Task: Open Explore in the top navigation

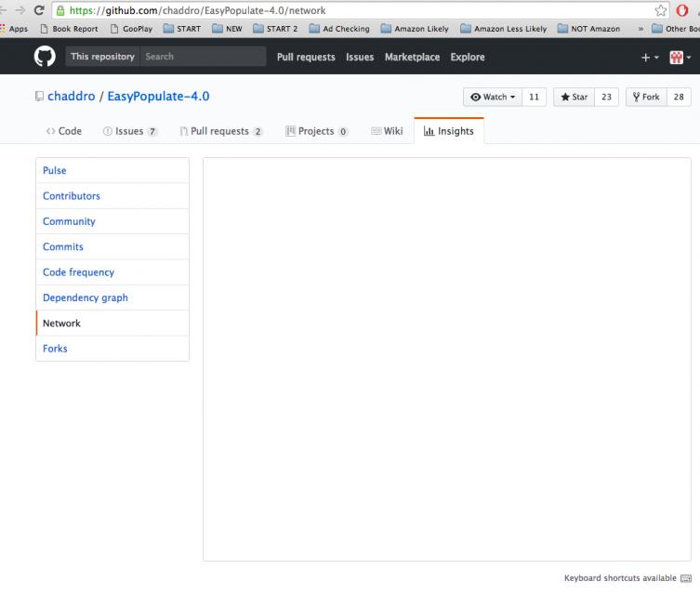Action: pos(468,57)
